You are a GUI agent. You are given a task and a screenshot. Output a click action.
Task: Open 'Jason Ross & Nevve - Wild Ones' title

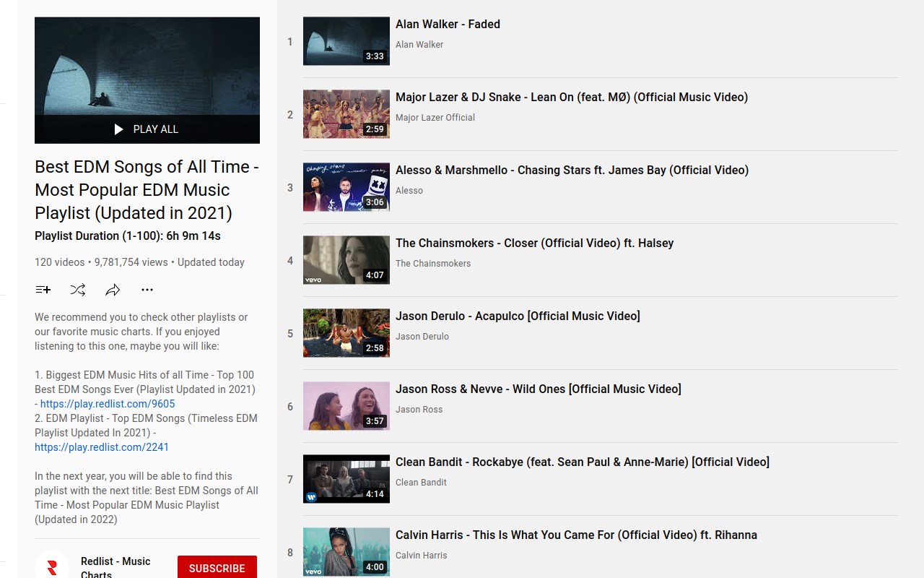pyautogui.click(x=539, y=389)
